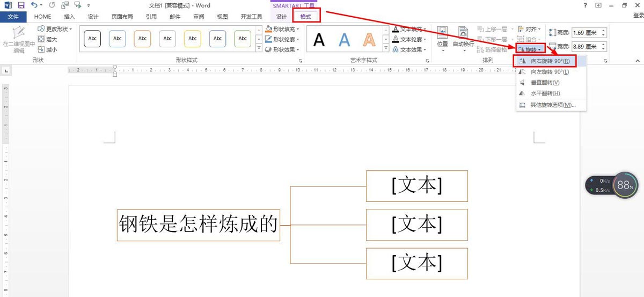This screenshot has width=644, height=297.
Task: Choose the blue A WordArt style
Action: click(x=344, y=39)
